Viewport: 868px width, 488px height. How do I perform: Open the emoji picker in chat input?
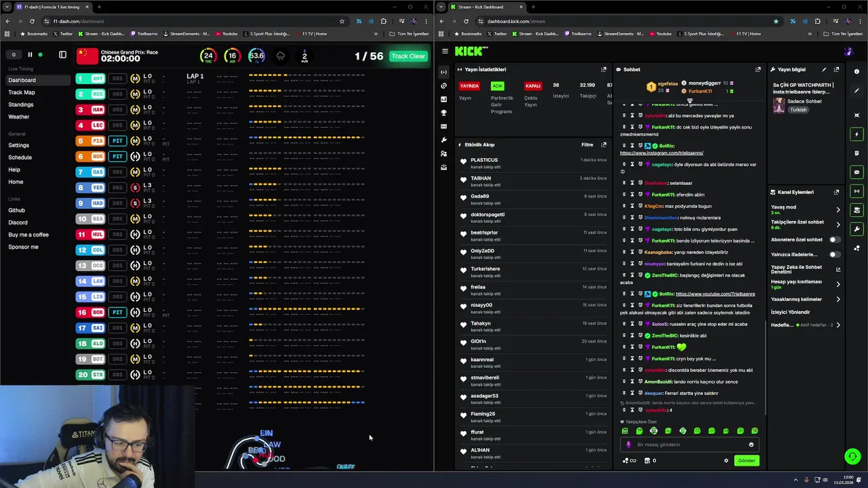[x=751, y=445]
